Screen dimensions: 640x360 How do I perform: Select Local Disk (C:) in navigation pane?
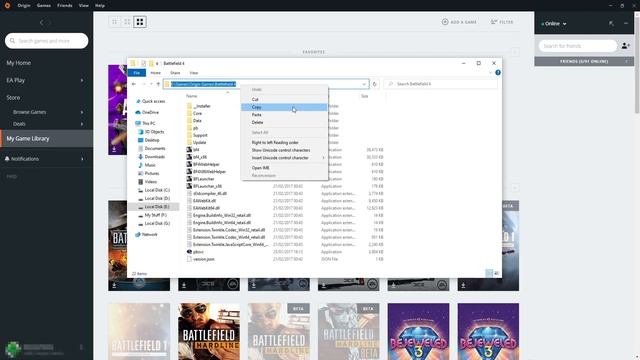(x=157, y=190)
